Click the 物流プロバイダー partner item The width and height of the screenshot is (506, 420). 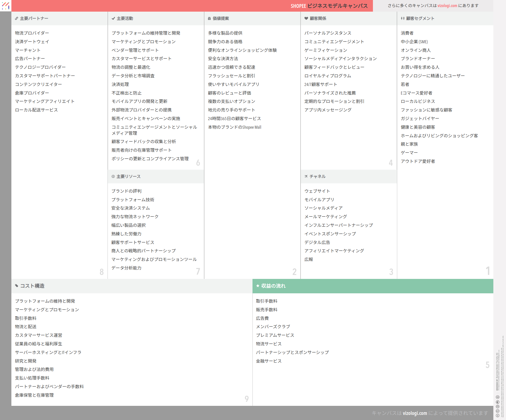[x=32, y=33]
